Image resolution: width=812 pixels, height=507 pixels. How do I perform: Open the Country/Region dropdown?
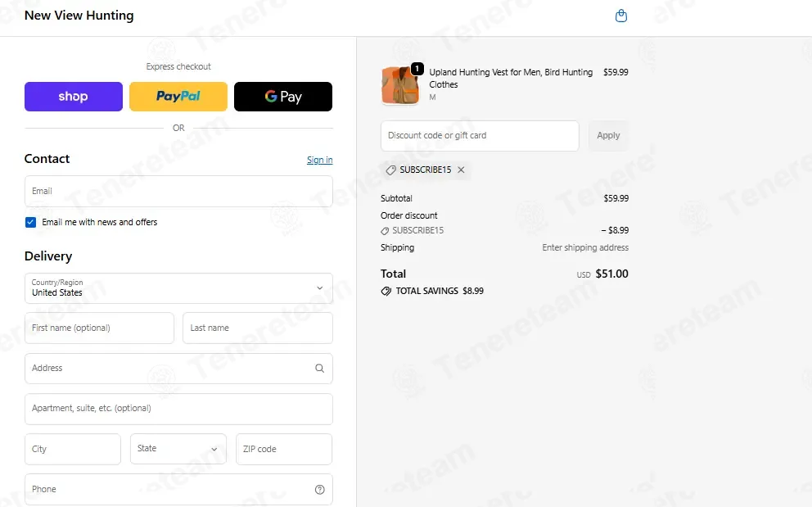click(178, 288)
